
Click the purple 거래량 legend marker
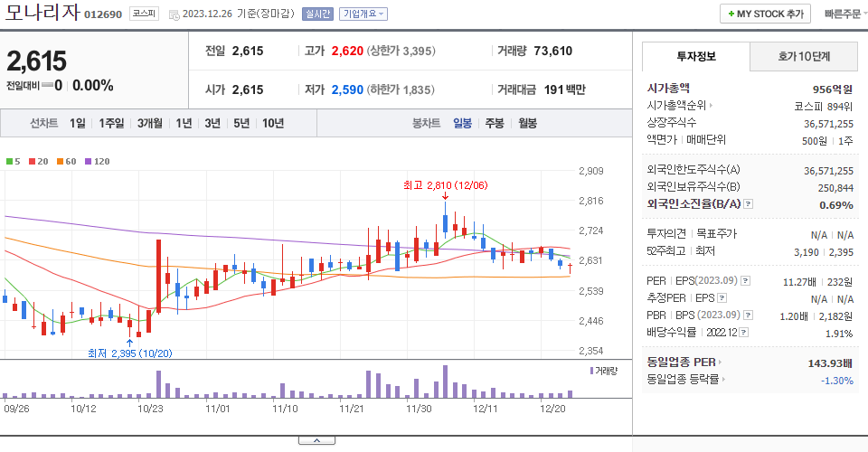click(591, 371)
